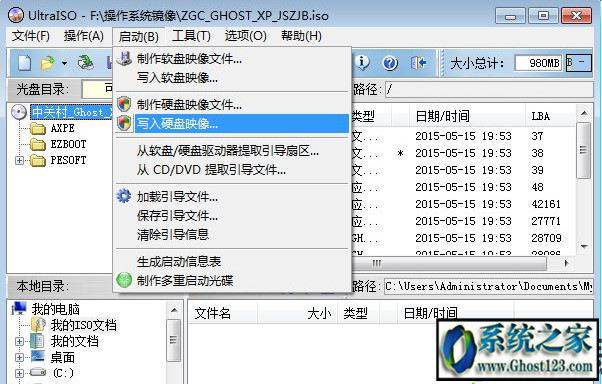Image resolution: width=602 pixels, height=384 pixels.
Task: Select the row with LBA 38
Action: coord(463,153)
